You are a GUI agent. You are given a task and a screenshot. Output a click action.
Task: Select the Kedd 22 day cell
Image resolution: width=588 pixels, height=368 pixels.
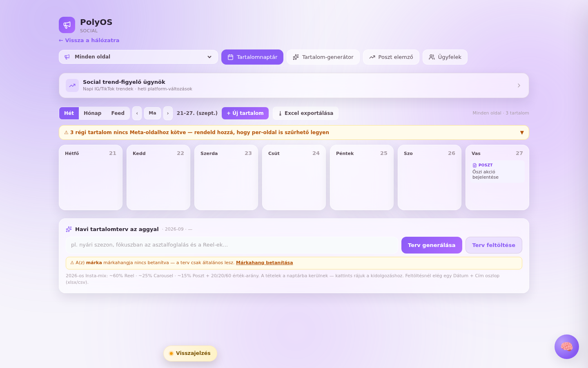tap(158, 177)
